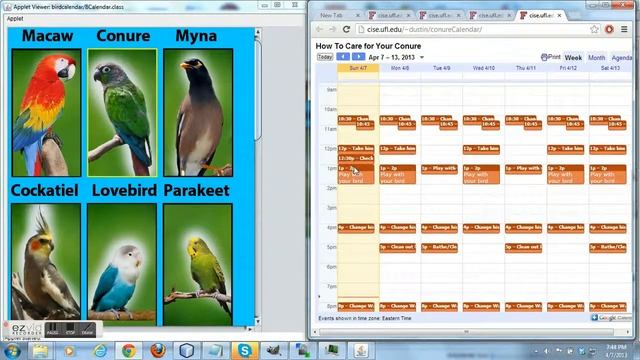
Task: Click the ezvid Draw button
Action: pos(87,330)
